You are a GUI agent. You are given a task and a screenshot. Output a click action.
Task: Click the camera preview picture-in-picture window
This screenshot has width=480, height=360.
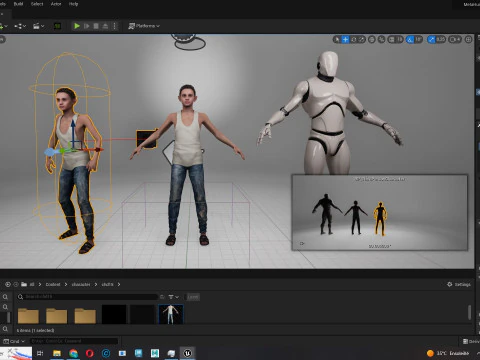click(380, 212)
